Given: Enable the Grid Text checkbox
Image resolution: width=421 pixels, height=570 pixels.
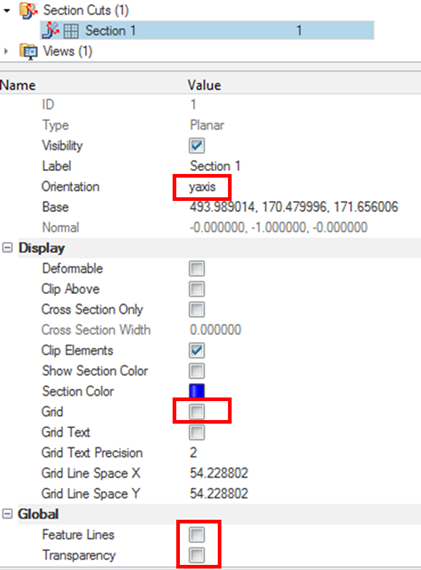Looking at the screenshot, I should (x=197, y=432).
